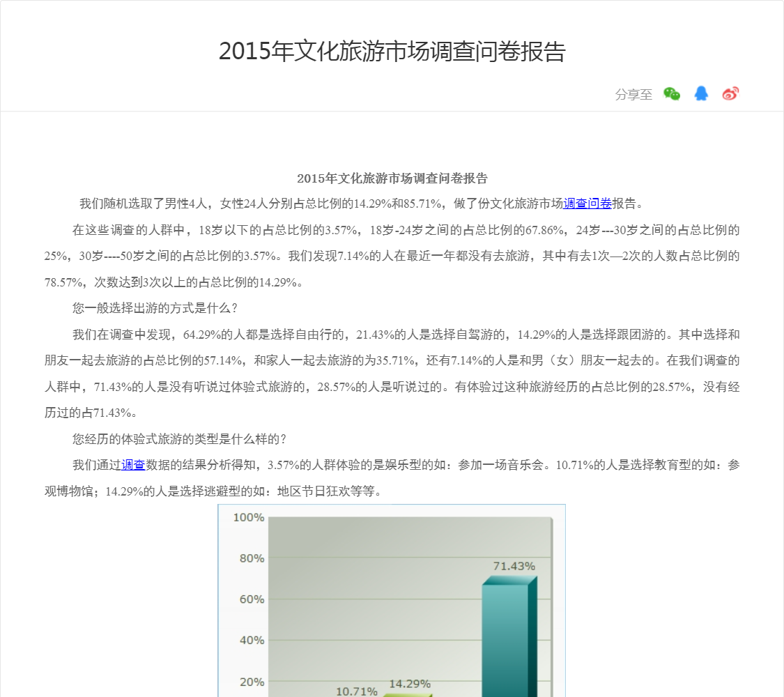Click the 80% axis label
This screenshot has height=697, width=784.
(x=252, y=558)
